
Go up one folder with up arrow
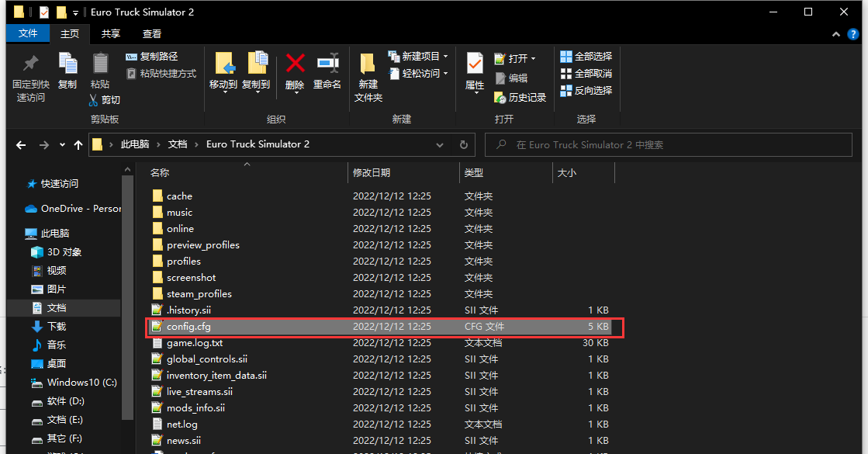click(x=78, y=145)
